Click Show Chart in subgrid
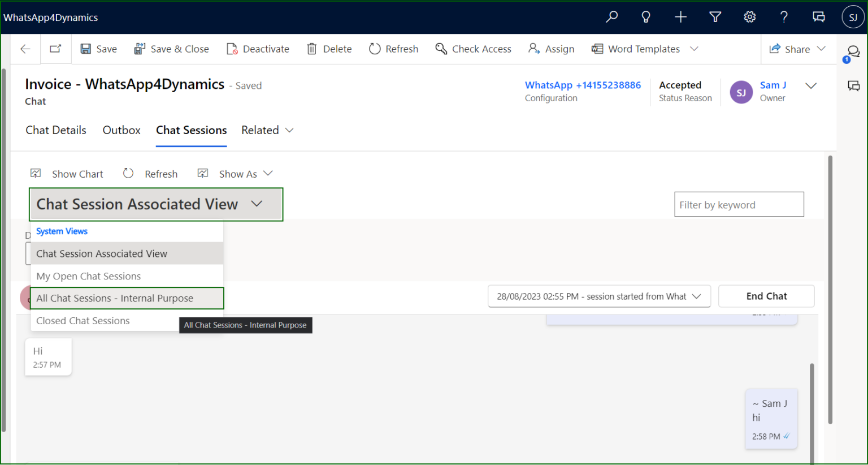Viewport: 868px width, 465px height. [x=67, y=174]
